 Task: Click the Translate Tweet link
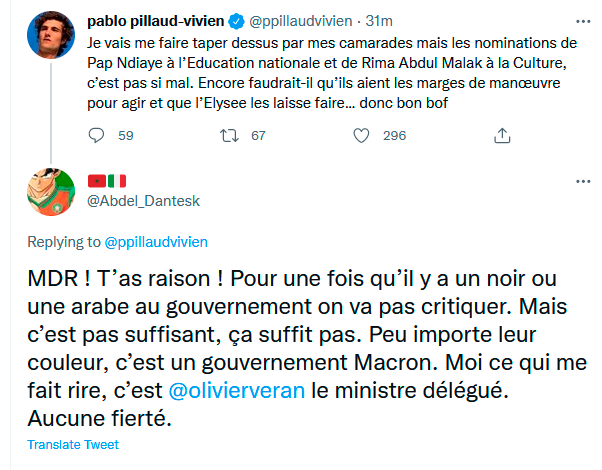[x=72, y=444]
